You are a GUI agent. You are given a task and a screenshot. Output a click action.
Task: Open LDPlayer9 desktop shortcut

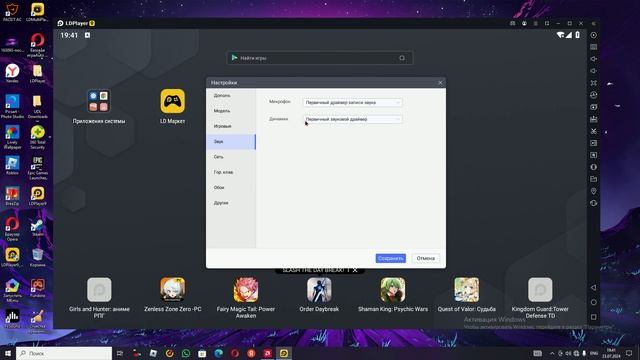pyautogui.click(x=37, y=196)
